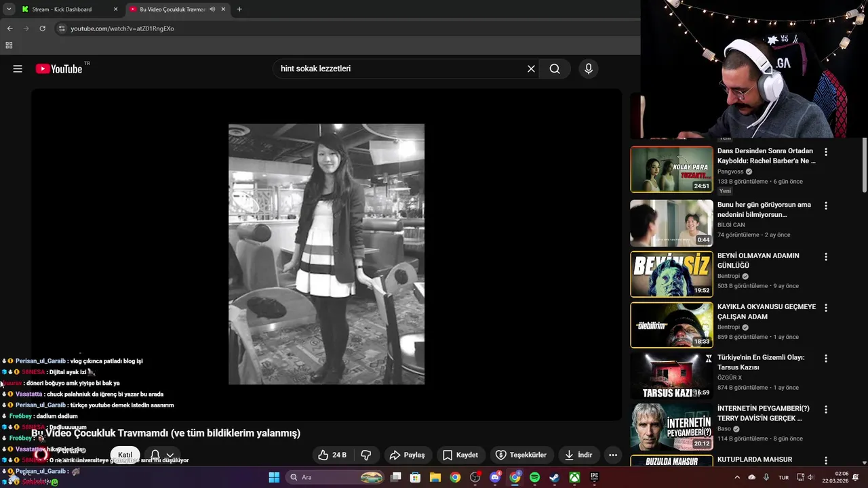Screen dimensions: 868x488
Task: Open the Chrome apps grid shortcut
Action: [x=9, y=45]
